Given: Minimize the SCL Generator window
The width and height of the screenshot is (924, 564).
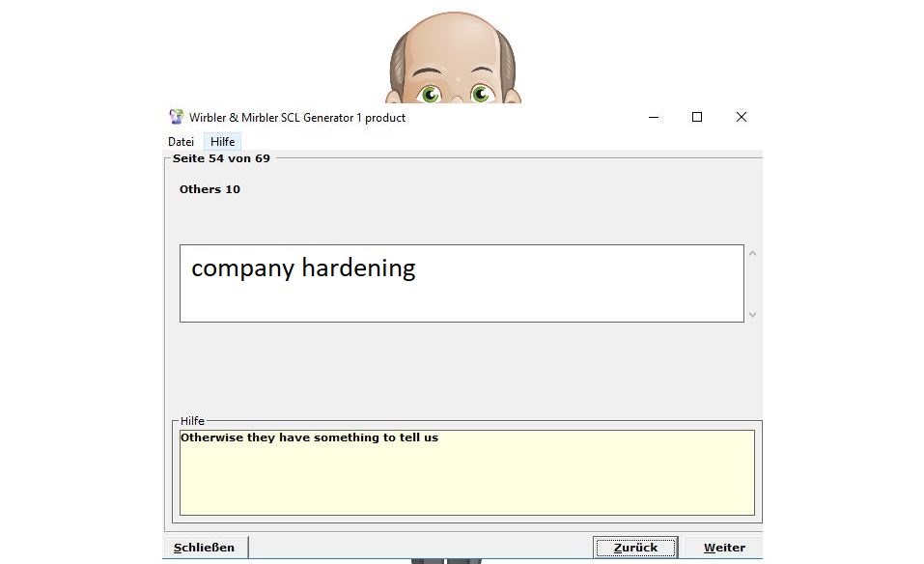Looking at the screenshot, I should point(654,117).
